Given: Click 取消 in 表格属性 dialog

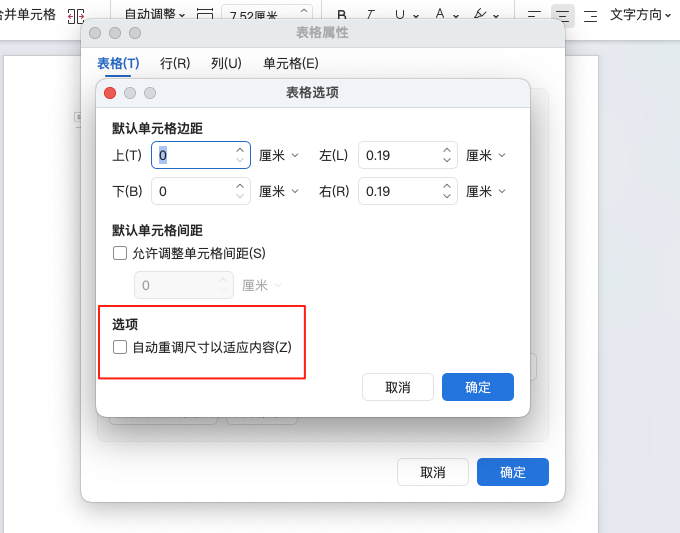Looking at the screenshot, I should tap(433, 472).
